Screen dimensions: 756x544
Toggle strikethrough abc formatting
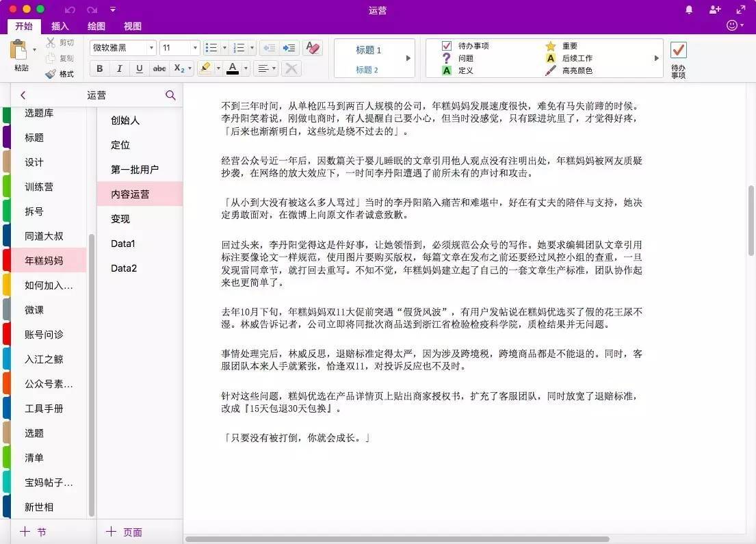pyautogui.click(x=159, y=68)
